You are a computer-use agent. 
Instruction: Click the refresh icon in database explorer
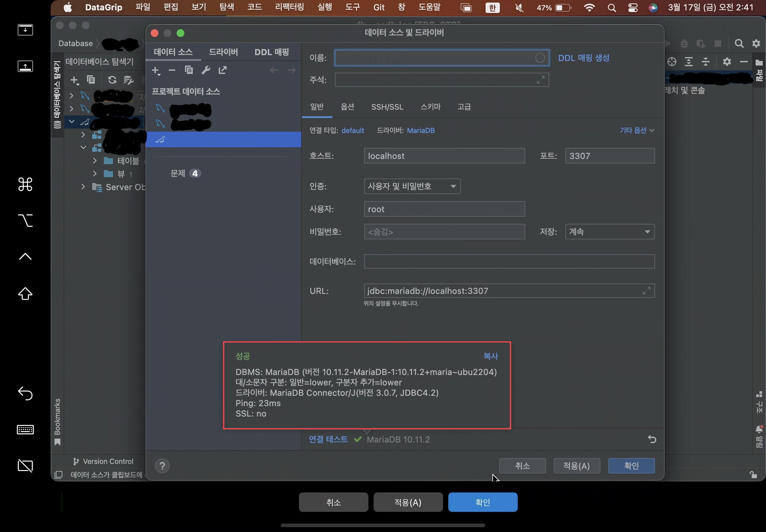[112, 80]
